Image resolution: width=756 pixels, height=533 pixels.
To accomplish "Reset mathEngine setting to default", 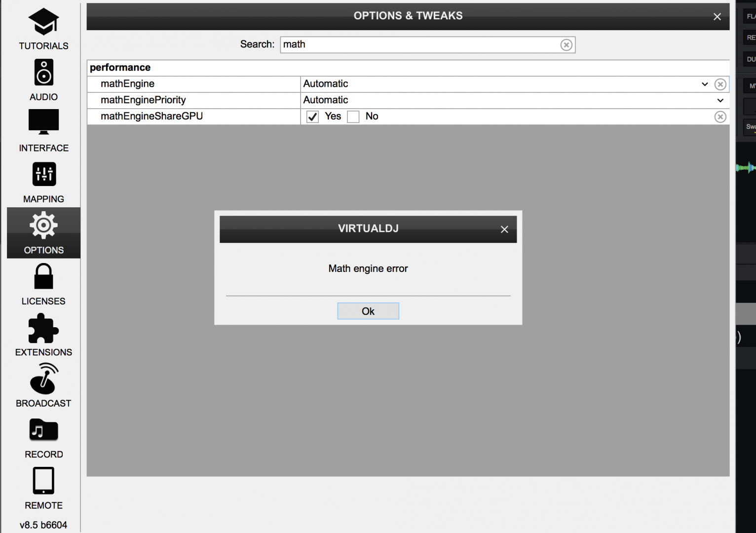I will pyautogui.click(x=720, y=84).
